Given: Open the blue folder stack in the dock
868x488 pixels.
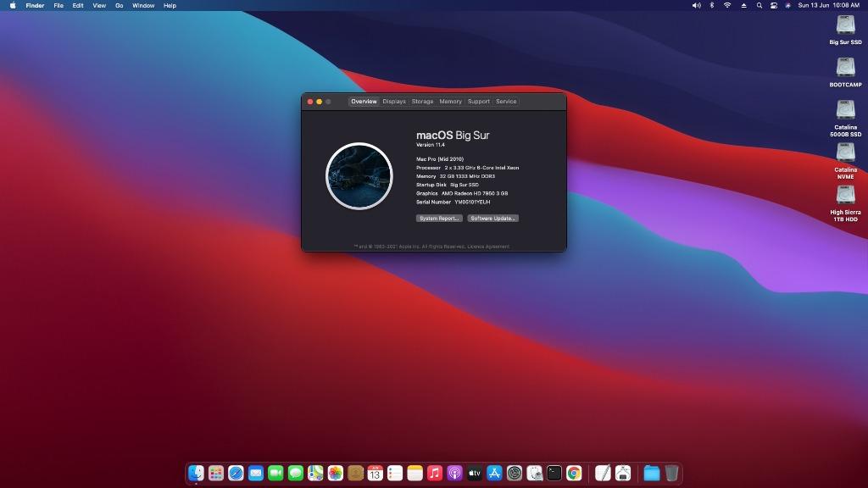Looking at the screenshot, I should pos(652,473).
